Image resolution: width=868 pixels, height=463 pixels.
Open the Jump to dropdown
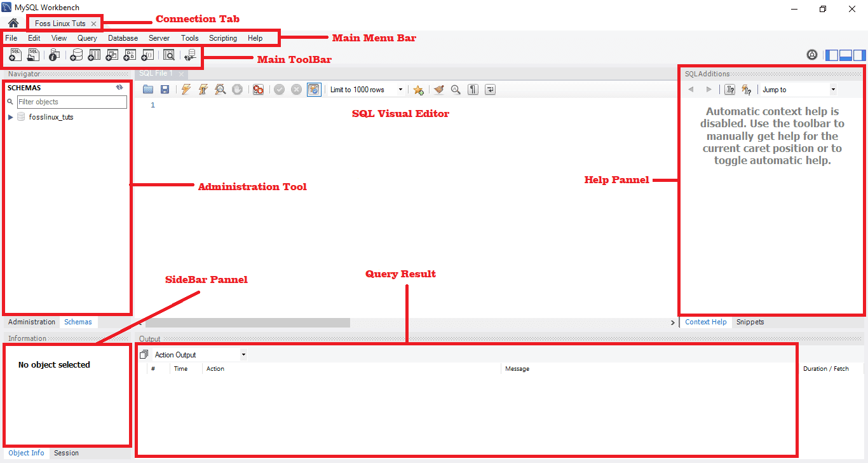(x=799, y=90)
